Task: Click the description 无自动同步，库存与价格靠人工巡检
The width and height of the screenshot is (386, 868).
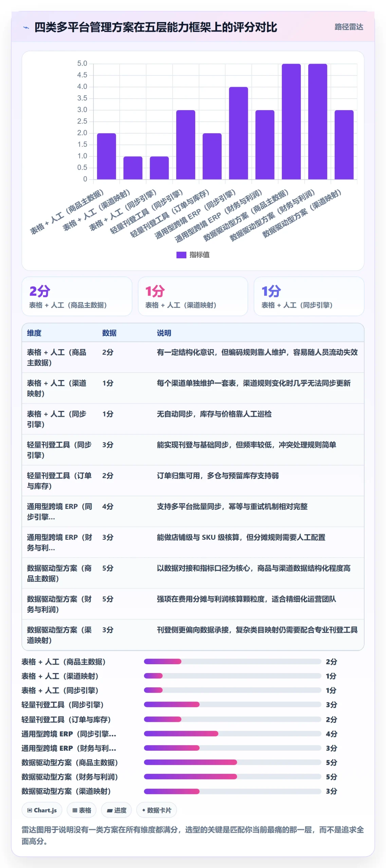Action: coord(214,414)
